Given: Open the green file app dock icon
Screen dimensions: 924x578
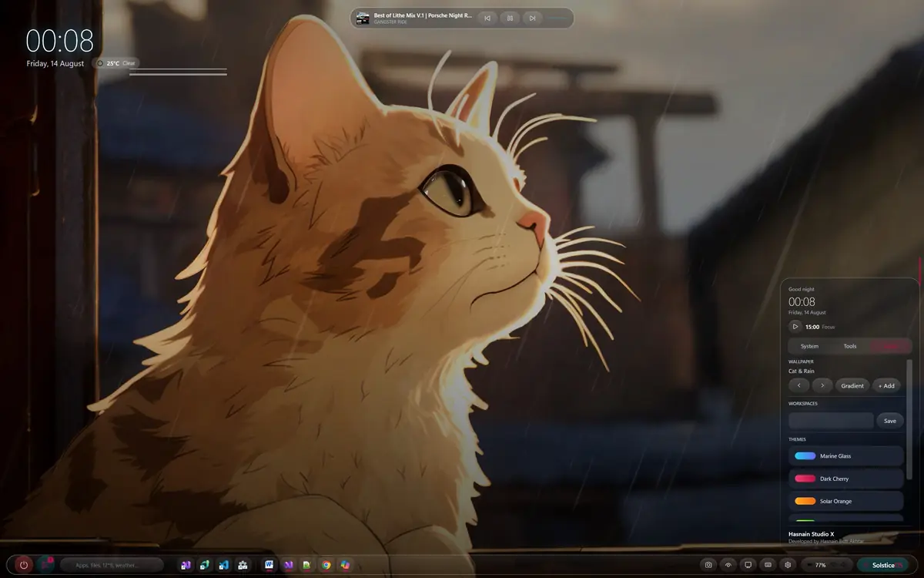Looking at the screenshot, I should click(306, 565).
